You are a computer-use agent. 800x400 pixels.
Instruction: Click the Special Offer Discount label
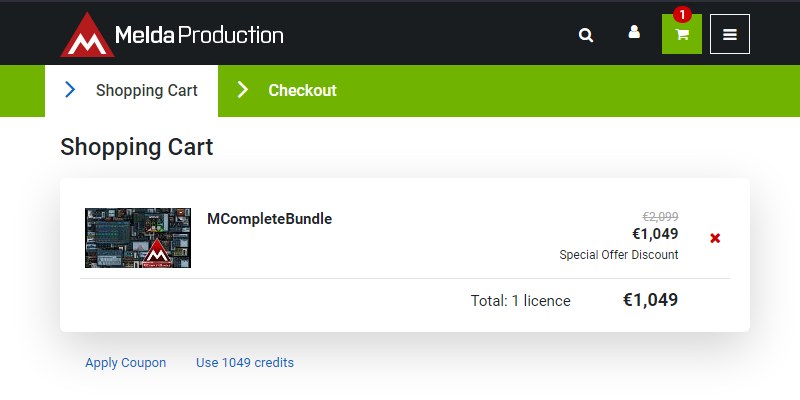click(619, 255)
